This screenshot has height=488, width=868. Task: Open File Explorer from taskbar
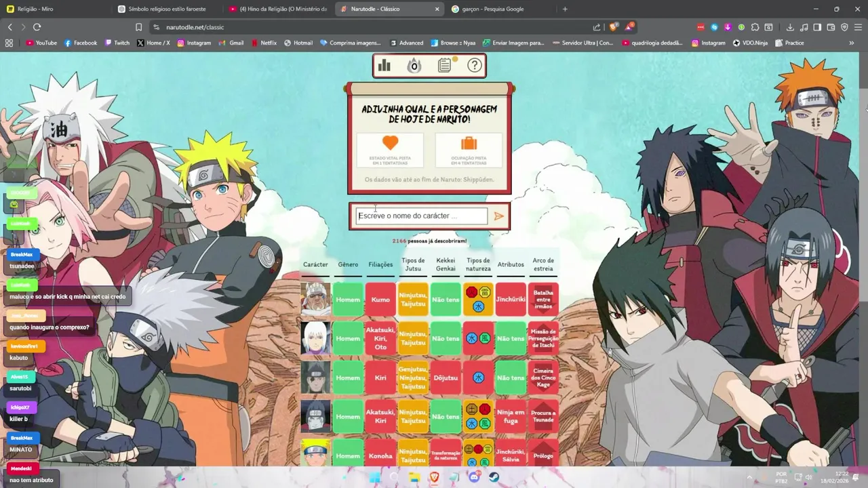click(x=414, y=477)
